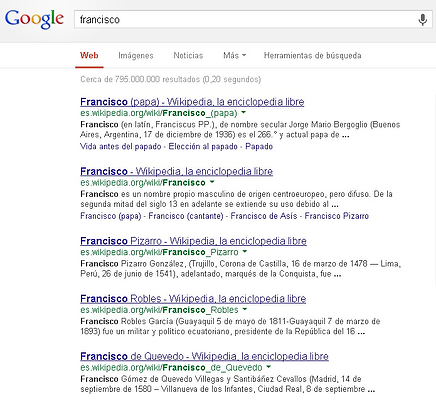Screen dimensions: 436x400
Task: Expand arrow next to Francisco_Robles URL
Action: click(245, 309)
